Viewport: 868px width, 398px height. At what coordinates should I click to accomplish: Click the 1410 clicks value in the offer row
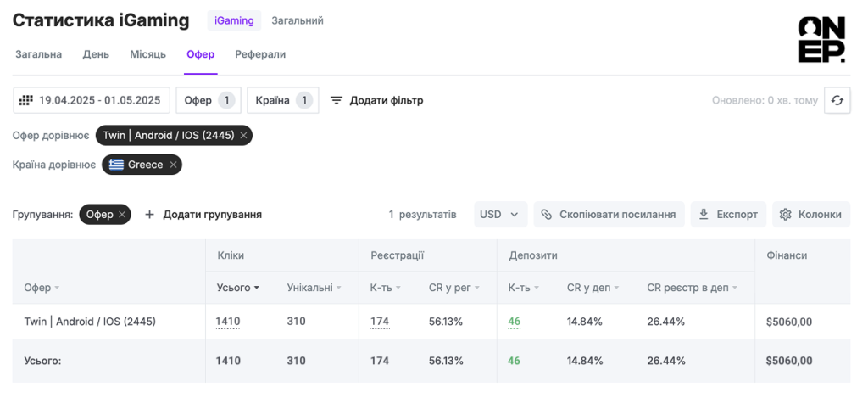228,322
